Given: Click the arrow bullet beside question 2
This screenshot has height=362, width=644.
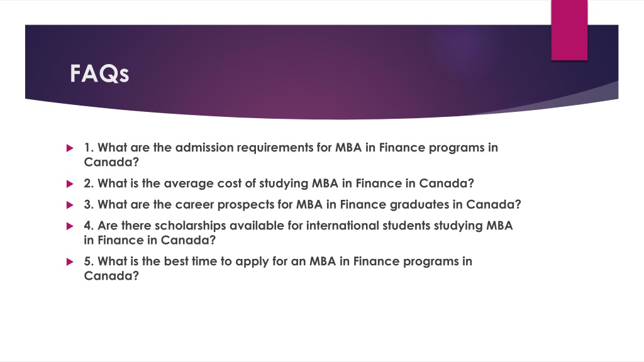Looking at the screenshot, I should 70,184.
